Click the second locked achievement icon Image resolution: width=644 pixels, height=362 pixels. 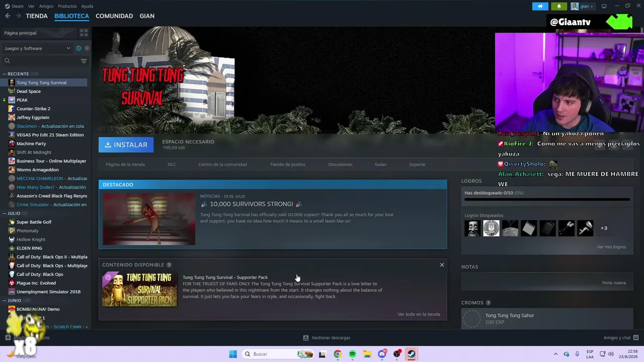click(491, 228)
